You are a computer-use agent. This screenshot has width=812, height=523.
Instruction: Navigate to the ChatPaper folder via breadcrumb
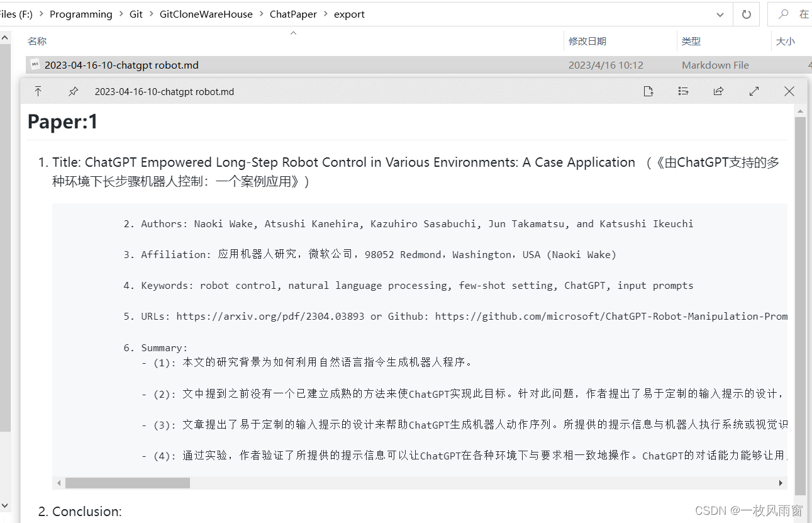point(293,14)
